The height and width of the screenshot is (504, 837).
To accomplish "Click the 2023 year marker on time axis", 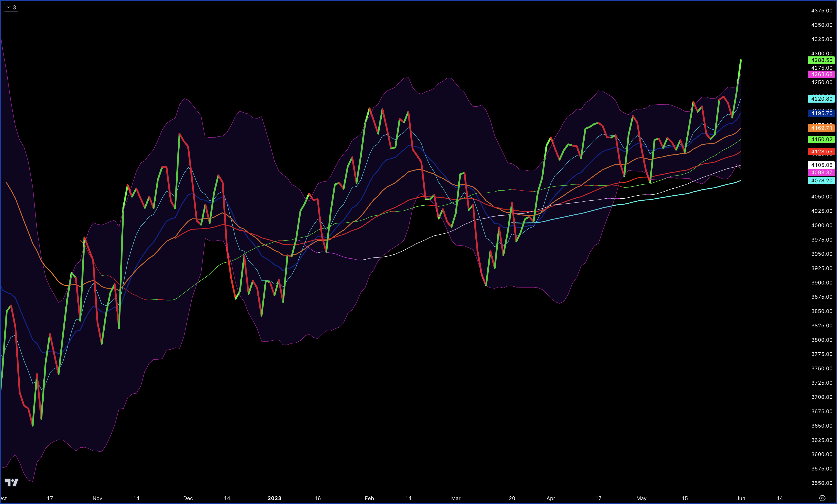I will [274, 498].
